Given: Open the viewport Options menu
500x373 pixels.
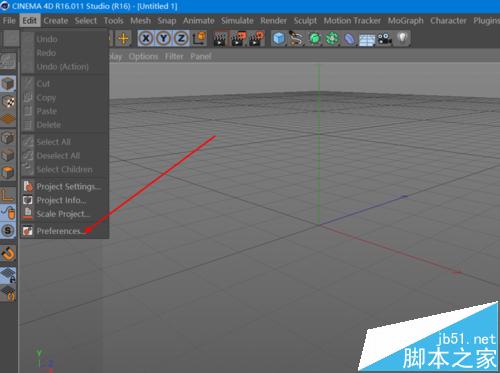Looking at the screenshot, I should pos(143,57).
